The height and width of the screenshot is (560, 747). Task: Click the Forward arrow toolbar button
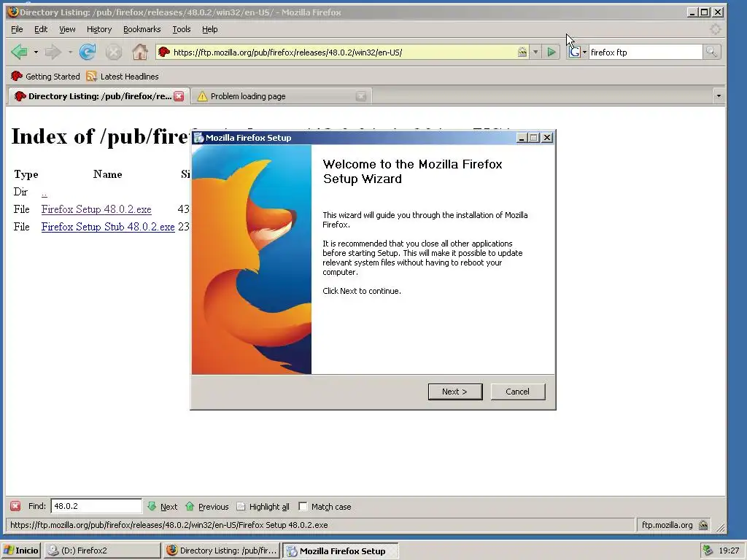click(53, 52)
